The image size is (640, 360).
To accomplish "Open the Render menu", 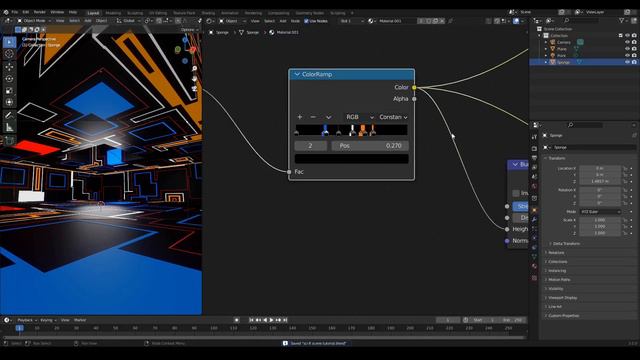I will [40, 12].
